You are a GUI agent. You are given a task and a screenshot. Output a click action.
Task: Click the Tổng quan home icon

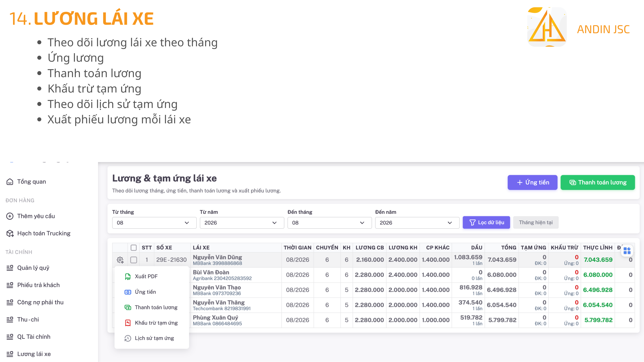tap(10, 182)
